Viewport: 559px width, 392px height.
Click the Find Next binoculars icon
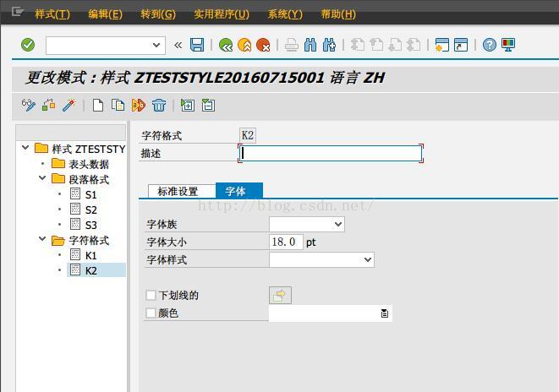(329, 46)
